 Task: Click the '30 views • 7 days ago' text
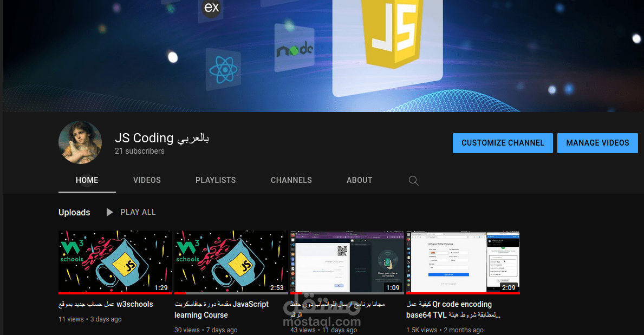[206, 330]
